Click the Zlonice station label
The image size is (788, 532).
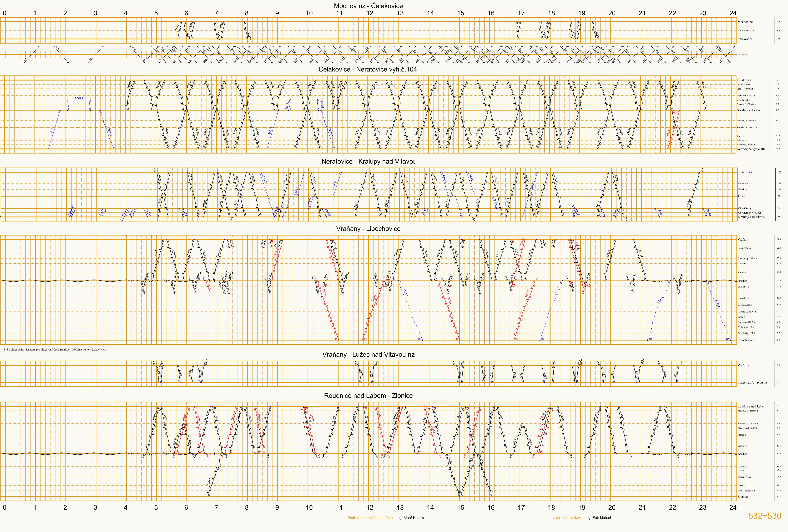pyautogui.click(x=742, y=496)
